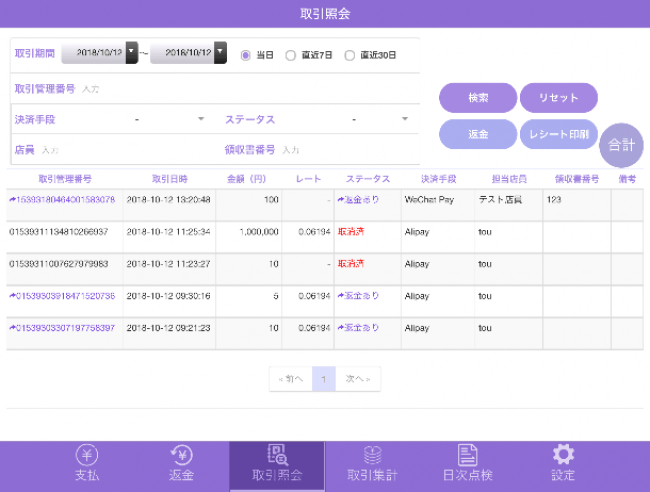Open transaction link 015393039184715207
Image resolution: width=650 pixels, height=492 pixels.
click(x=62, y=296)
